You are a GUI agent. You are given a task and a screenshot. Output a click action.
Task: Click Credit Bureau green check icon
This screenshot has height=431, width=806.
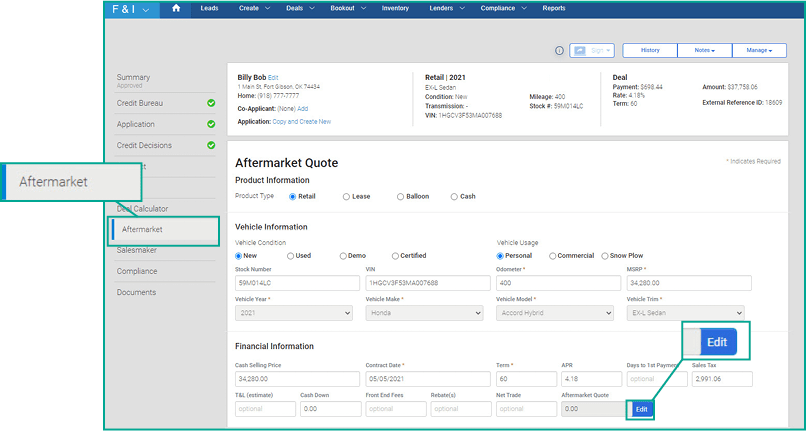tap(211, 103)
